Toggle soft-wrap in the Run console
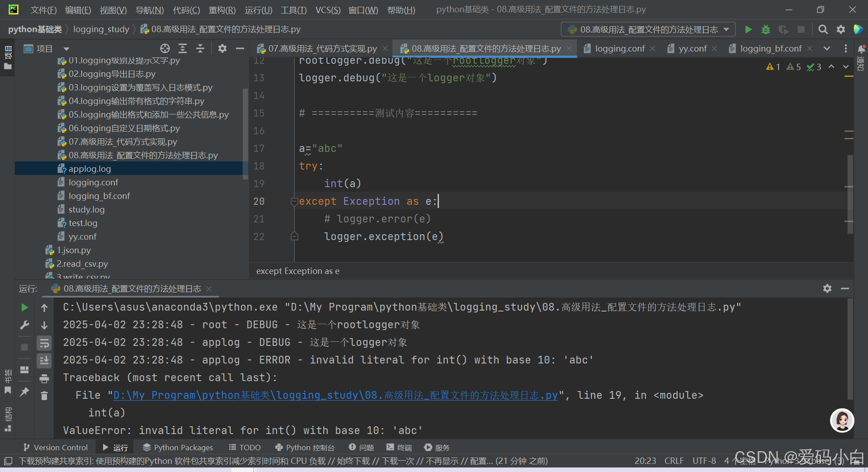868x472 pixels. (x=44, y=344)
